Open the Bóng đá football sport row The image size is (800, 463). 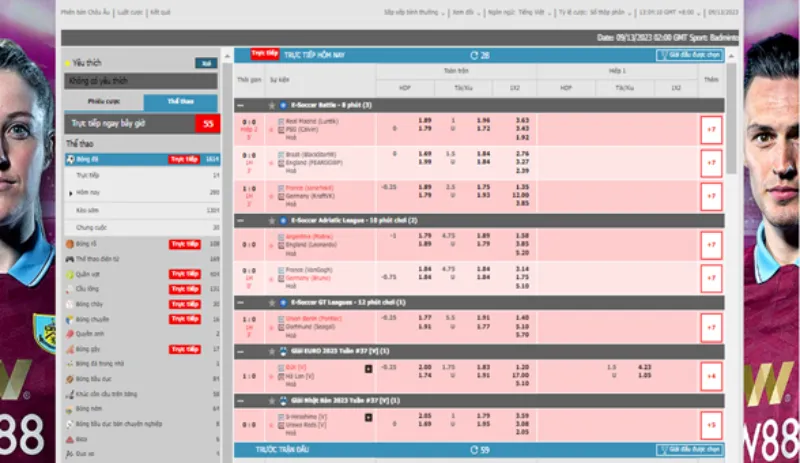(x=142, y=159)
